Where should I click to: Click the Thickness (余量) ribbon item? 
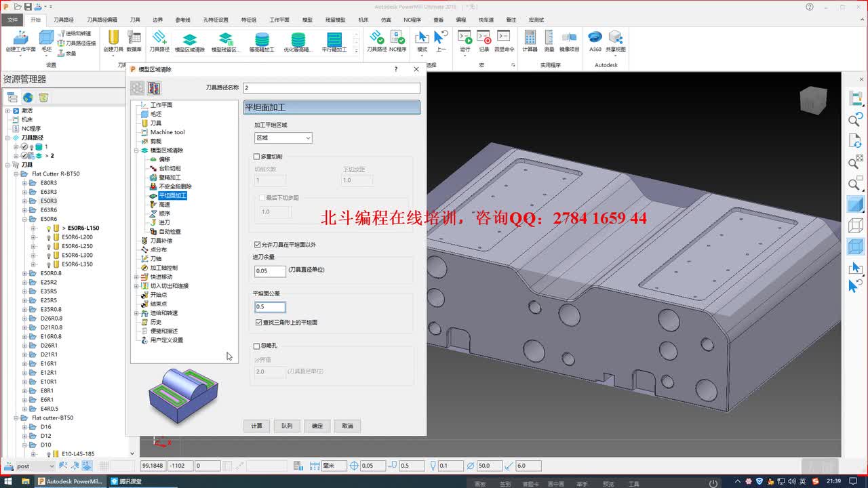click(67, 53)
